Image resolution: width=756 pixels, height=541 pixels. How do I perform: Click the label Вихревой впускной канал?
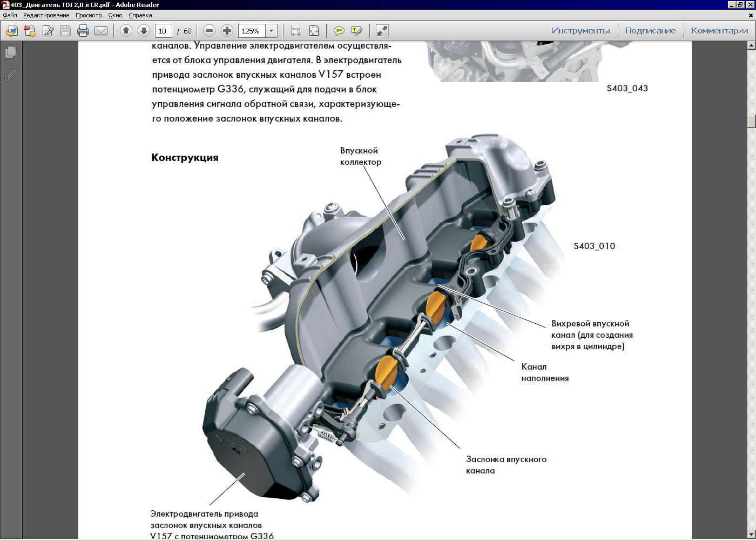(592, 335)
